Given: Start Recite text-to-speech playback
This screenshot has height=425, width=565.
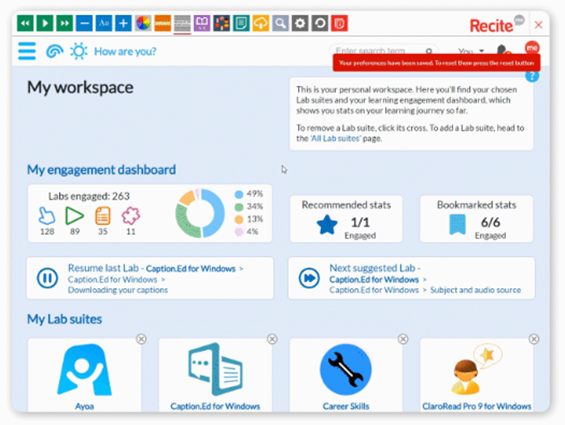Looking at the screenshot, I should [45, 23].
